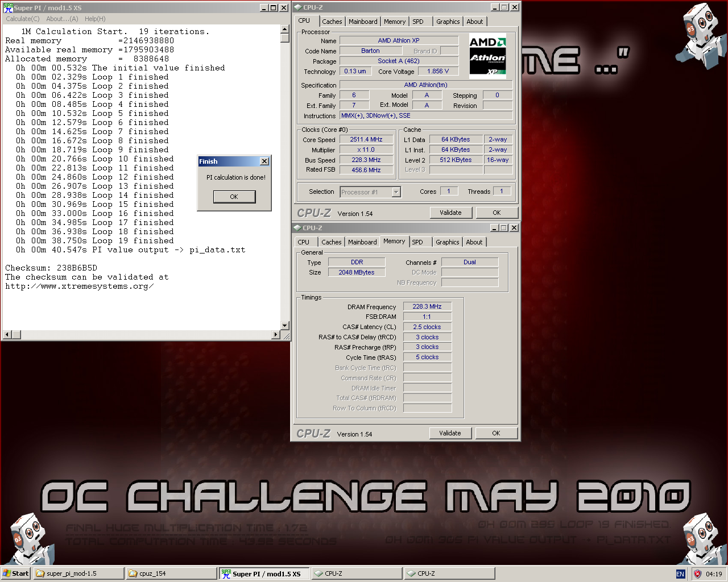
Task: Click the http://www.xtremesystems.org/ text
Action: (x=79, y=286)
